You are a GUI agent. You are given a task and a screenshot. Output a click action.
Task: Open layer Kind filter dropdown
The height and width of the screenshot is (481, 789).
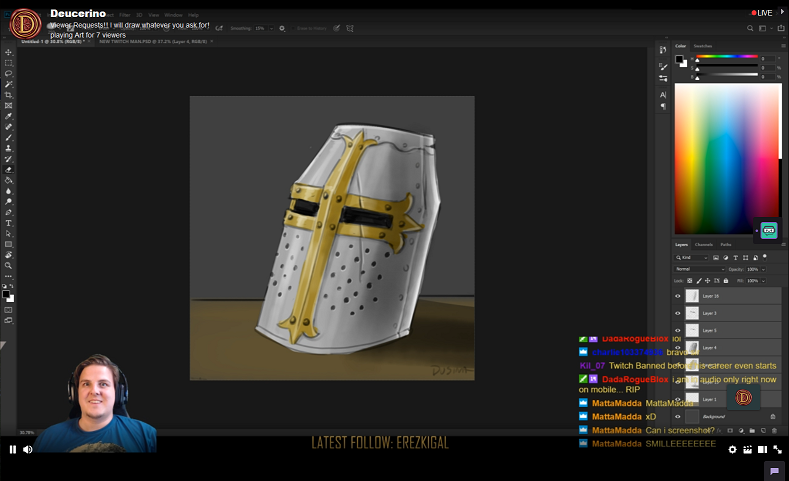click(x=692, y=258)
